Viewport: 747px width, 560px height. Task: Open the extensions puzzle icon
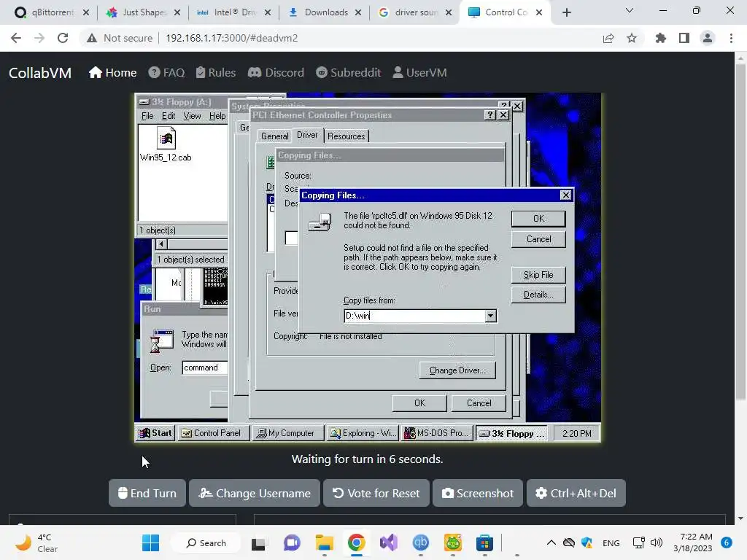[661, 38]
